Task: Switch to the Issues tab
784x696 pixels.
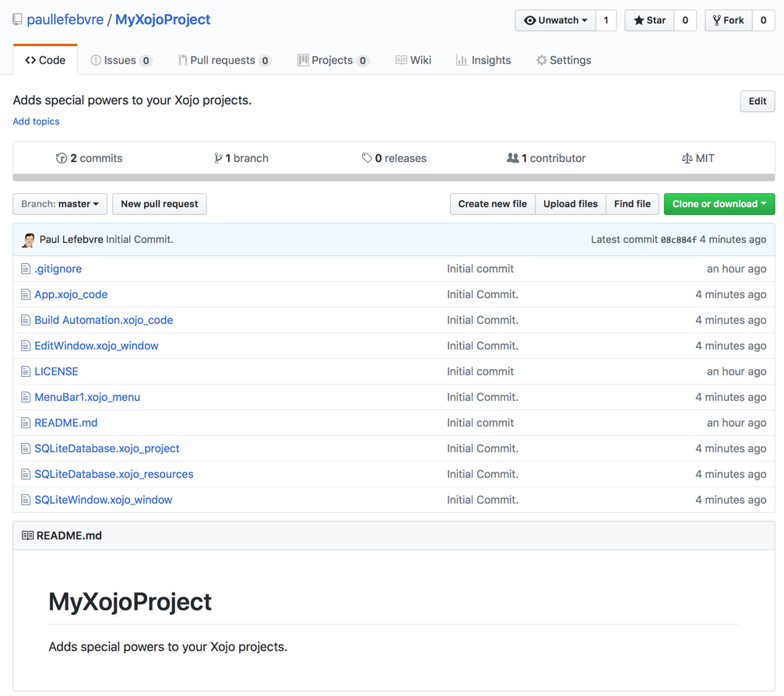Action: [121, 59]
